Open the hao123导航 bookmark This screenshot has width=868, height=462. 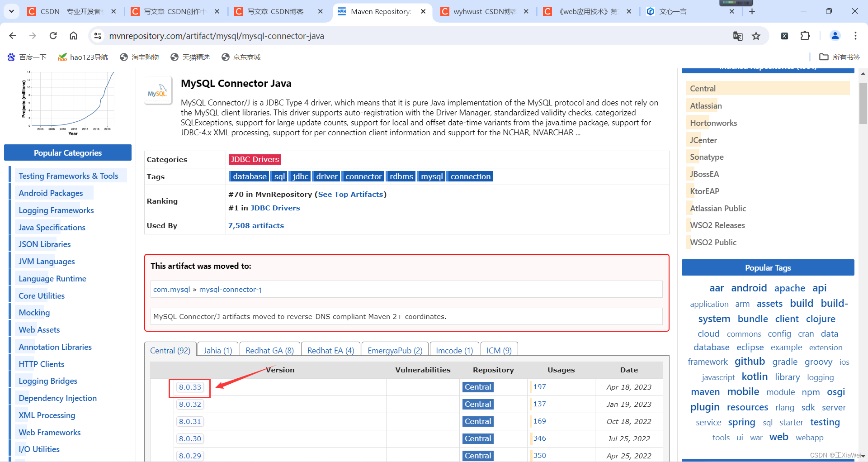coord(83,57)
